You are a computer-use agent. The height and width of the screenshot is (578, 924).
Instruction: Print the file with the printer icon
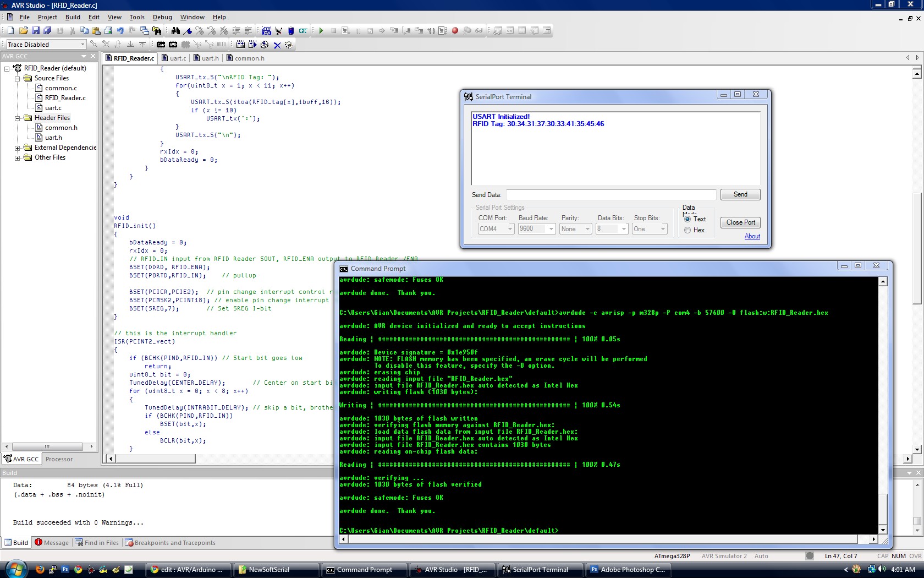coord(108,31)
